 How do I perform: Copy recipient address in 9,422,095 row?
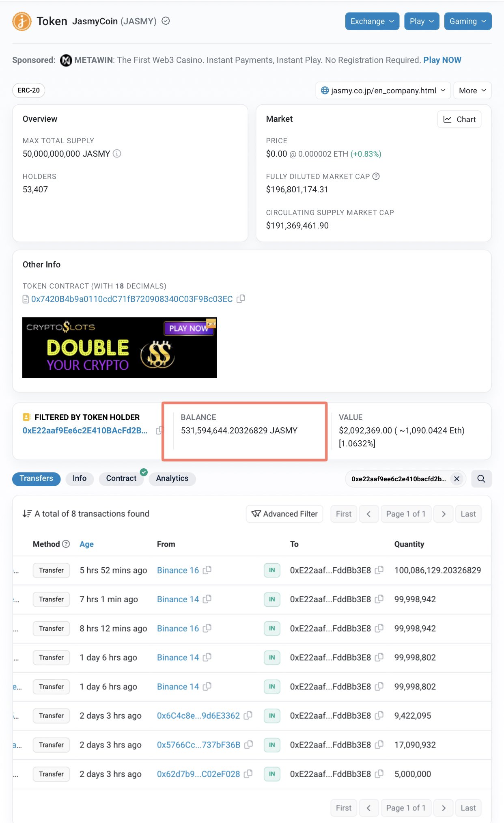click(x=379, y=715)
